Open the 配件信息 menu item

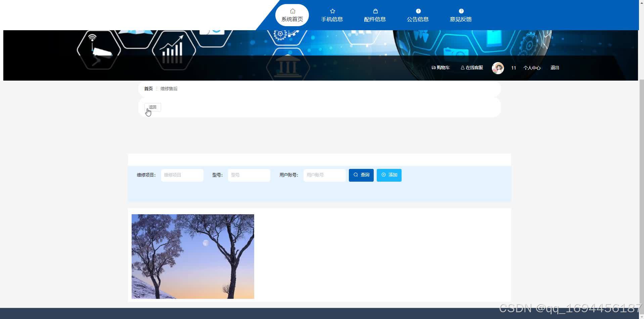pyautogui.click(x=375, y=15)
